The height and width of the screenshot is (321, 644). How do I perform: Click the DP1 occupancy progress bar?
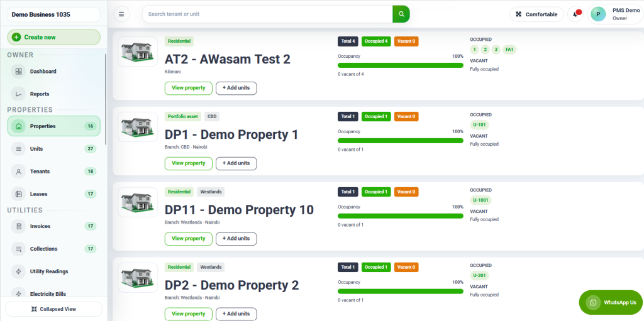tap(401, 140)
